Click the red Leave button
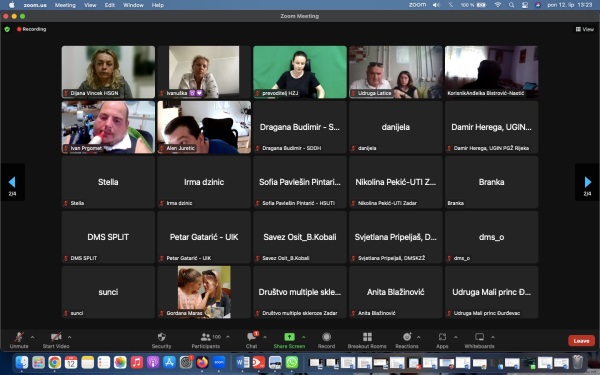 click(581, 341)
